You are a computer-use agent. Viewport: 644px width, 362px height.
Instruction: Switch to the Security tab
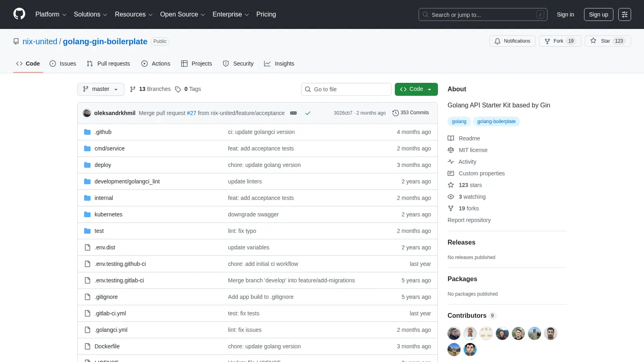coord(238,64)
